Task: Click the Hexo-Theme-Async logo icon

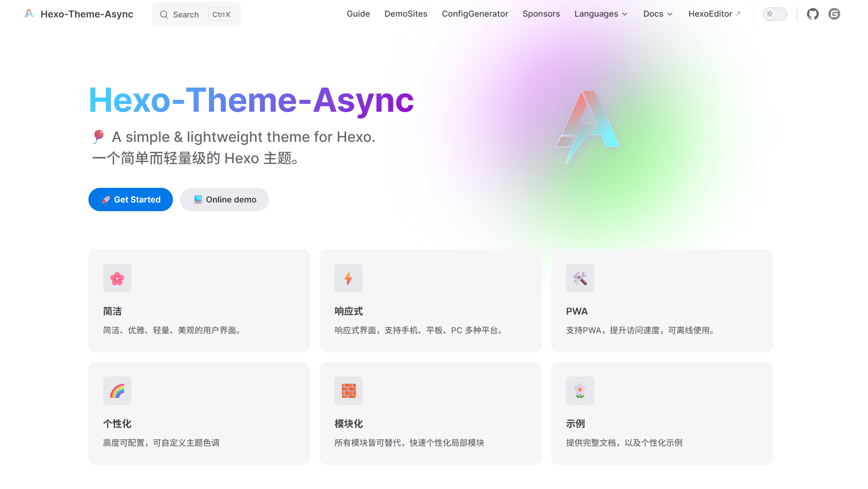Action: (29, 14)
